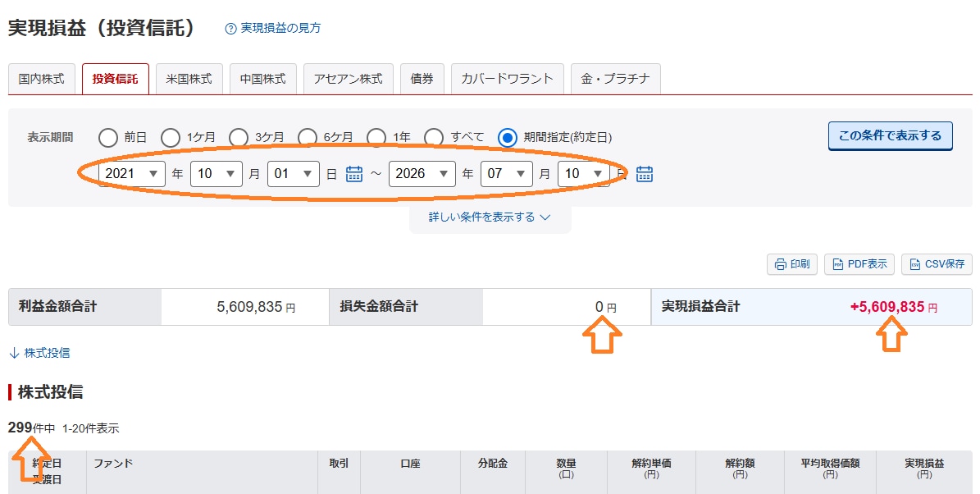The width and height of the screenshot is (980, 494).
Task: Select the すべて period radio button
Action: coord(433,137)
